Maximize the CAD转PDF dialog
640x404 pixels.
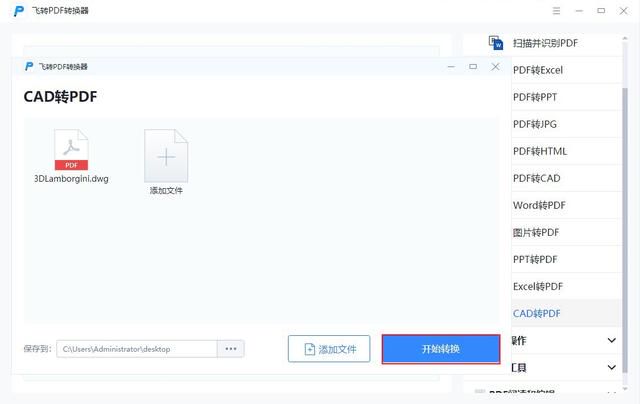(473, 67)
